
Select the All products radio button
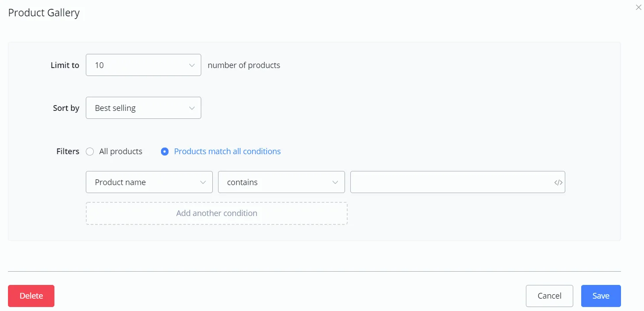tap(90, 152)
